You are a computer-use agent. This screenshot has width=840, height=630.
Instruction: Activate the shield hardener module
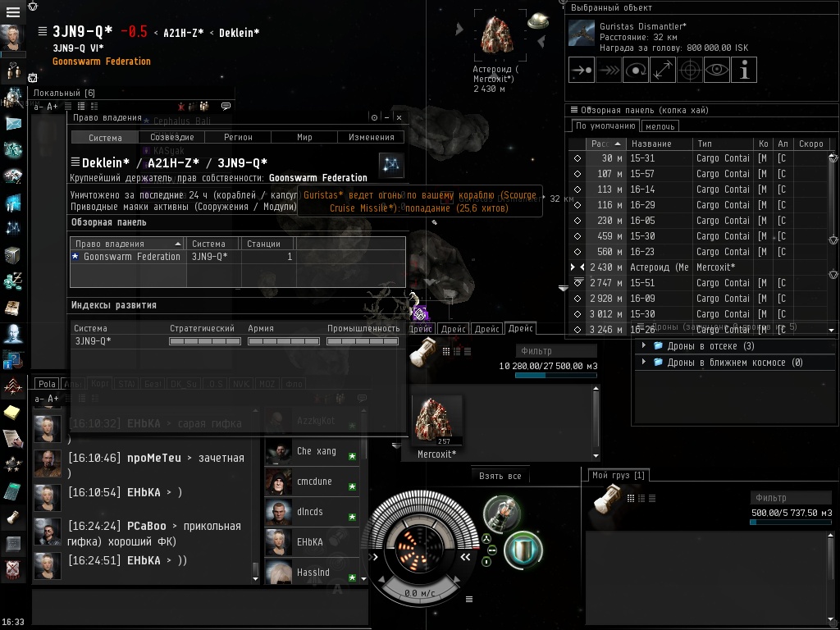pos(523,549)
